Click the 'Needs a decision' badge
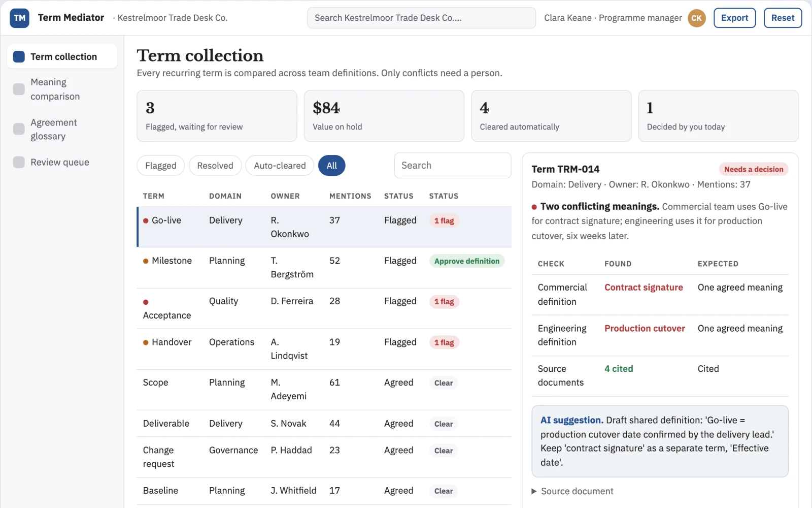The height and width of the screenshot is (508, 812). 754,169
